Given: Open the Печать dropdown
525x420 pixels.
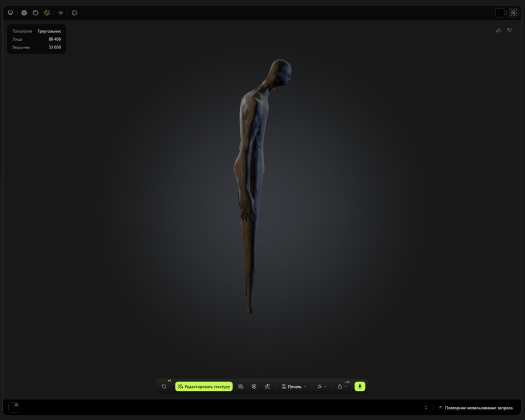Looking at the screenshot, I should coord(293,387).
